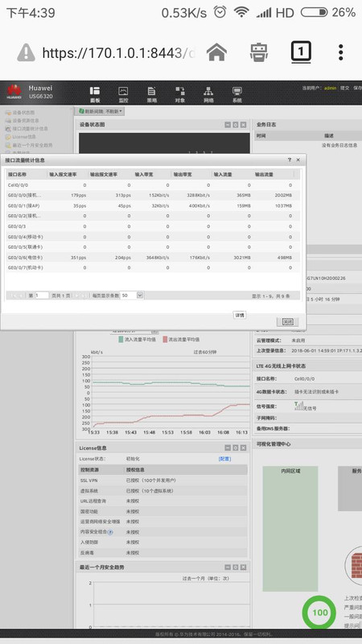
Task: Switch to the 面板 dashboard tab
Action: click(x=95, y=94)
